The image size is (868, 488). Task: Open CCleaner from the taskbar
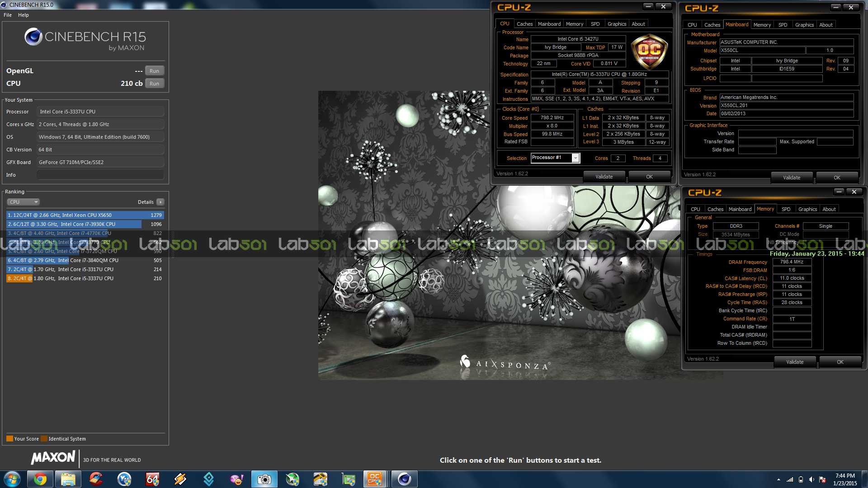[96, 479]
